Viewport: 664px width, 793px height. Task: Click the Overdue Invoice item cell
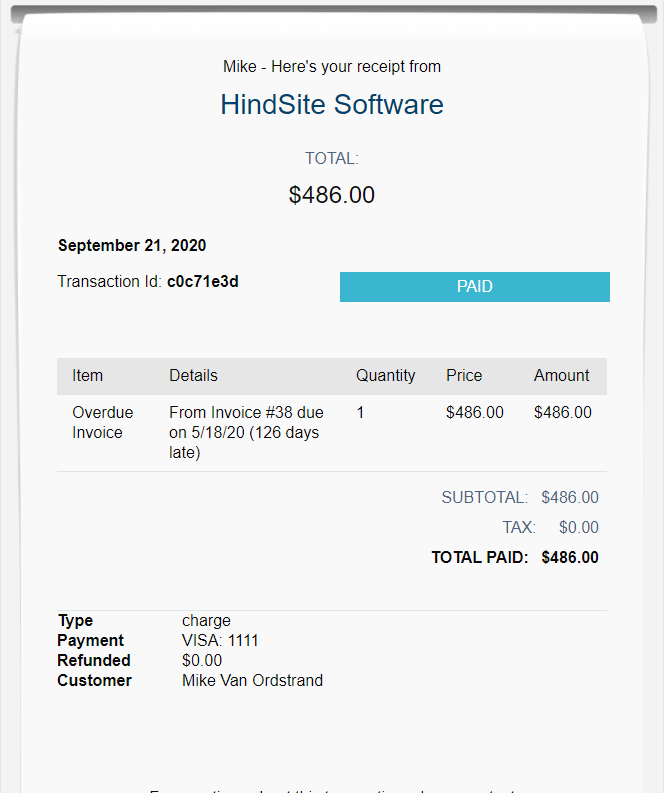coord(97,422)
